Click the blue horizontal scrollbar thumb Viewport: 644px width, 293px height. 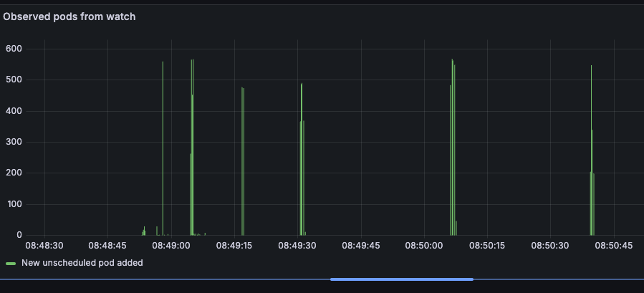coord(401,279)
